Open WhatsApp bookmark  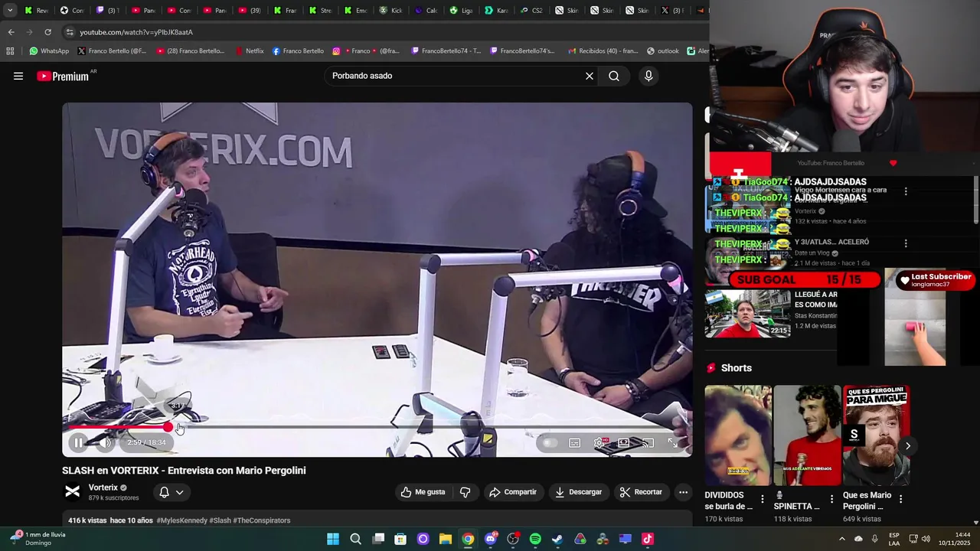pyautogui.click(x=49, y=51)
